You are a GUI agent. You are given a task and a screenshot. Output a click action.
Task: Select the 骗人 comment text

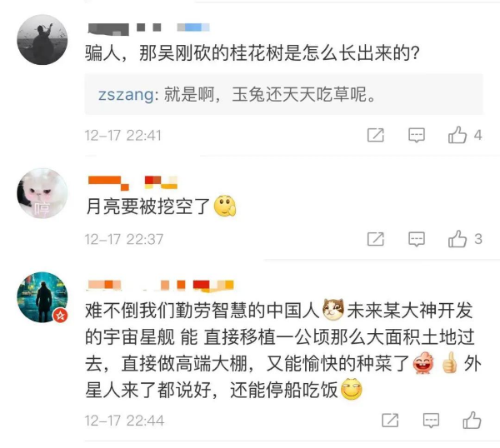pos(252,52)
